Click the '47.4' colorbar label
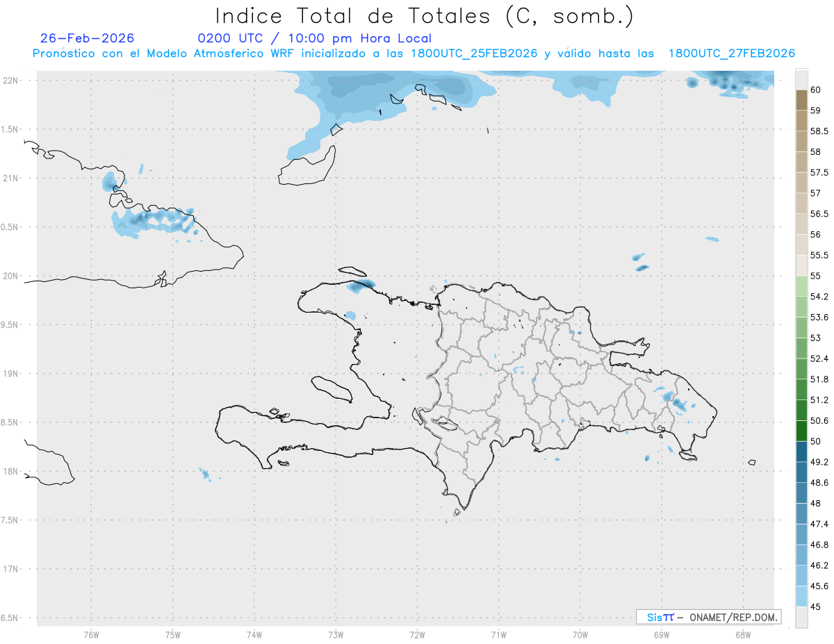834x644 pixels. click(x=819, y=524)
